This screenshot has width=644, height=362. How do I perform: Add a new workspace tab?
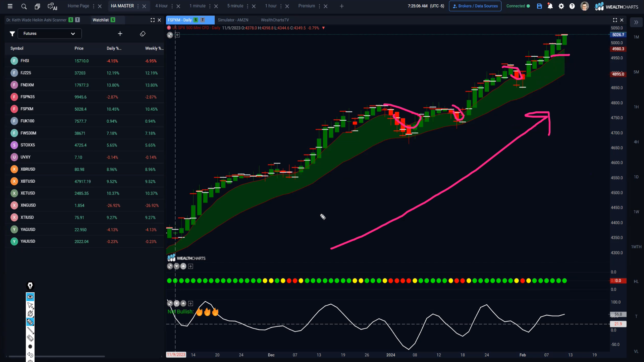[x=341, y=6]
